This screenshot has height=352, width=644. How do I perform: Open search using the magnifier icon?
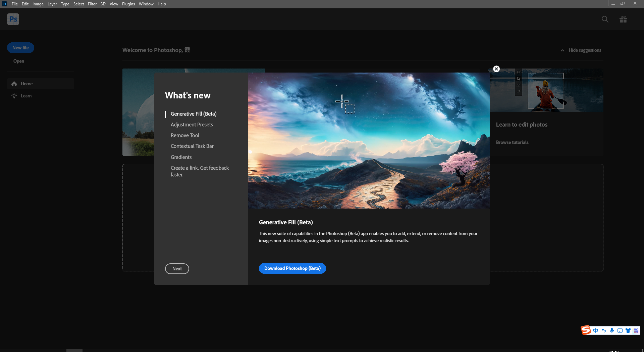[605, 19]
